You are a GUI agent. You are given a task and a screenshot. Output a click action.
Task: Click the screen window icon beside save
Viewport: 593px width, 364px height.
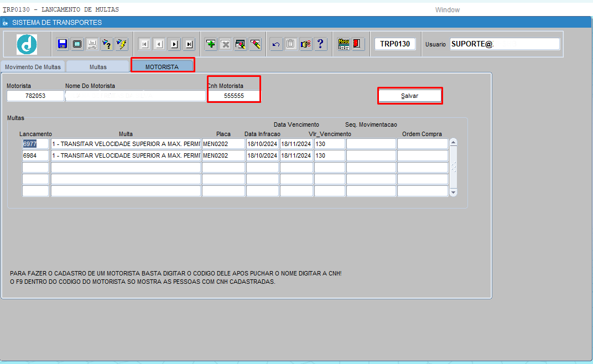click(77, 44)
